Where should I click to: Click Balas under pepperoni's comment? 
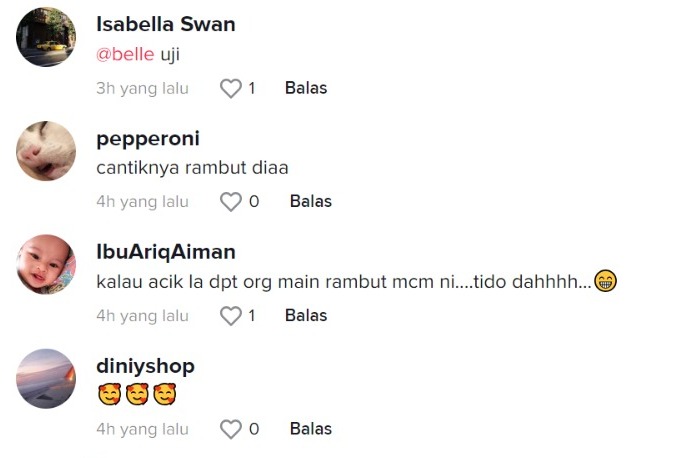[x=311, y=202]
